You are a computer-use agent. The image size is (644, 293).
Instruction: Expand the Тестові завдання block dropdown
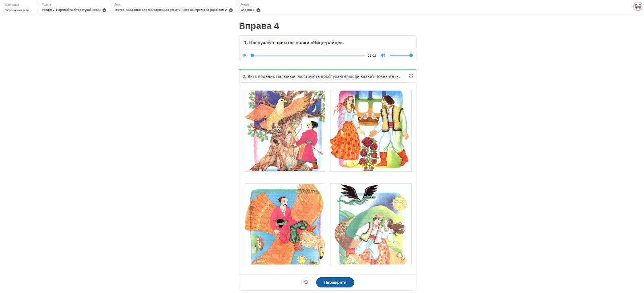click(x=231, y=10)
